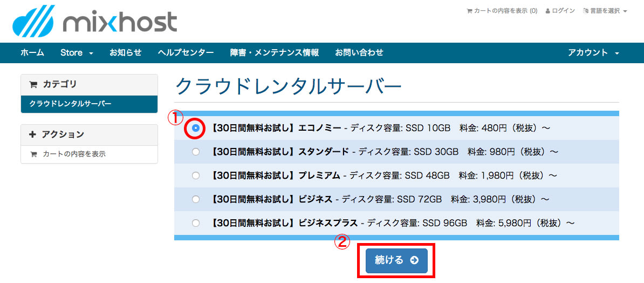644x283 pixels.
Task: Click the カテゴリ panel header
Action: pyautogui.click(x=89, y=85)
